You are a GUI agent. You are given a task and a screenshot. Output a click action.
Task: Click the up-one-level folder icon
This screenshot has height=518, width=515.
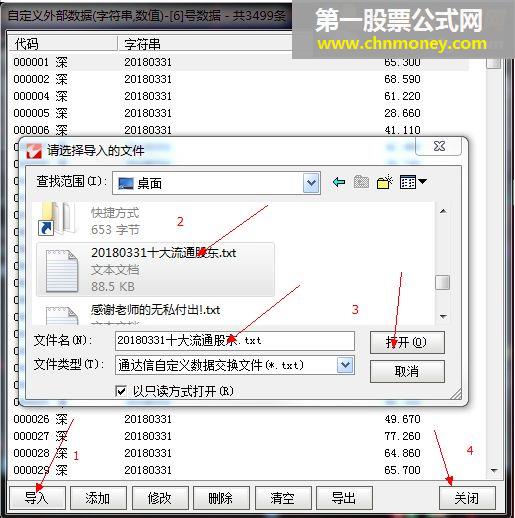coord(361,182)
